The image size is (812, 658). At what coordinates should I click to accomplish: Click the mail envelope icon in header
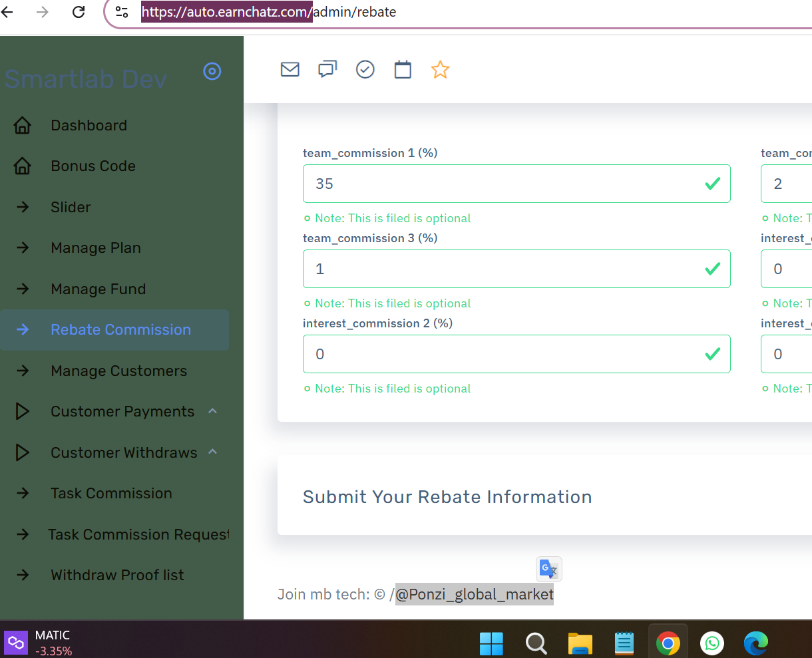(290, 69)
